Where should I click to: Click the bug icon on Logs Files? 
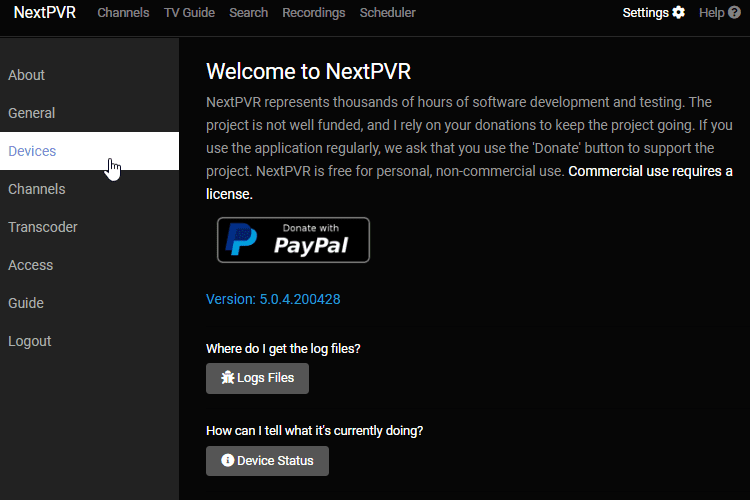click(228, 378)
